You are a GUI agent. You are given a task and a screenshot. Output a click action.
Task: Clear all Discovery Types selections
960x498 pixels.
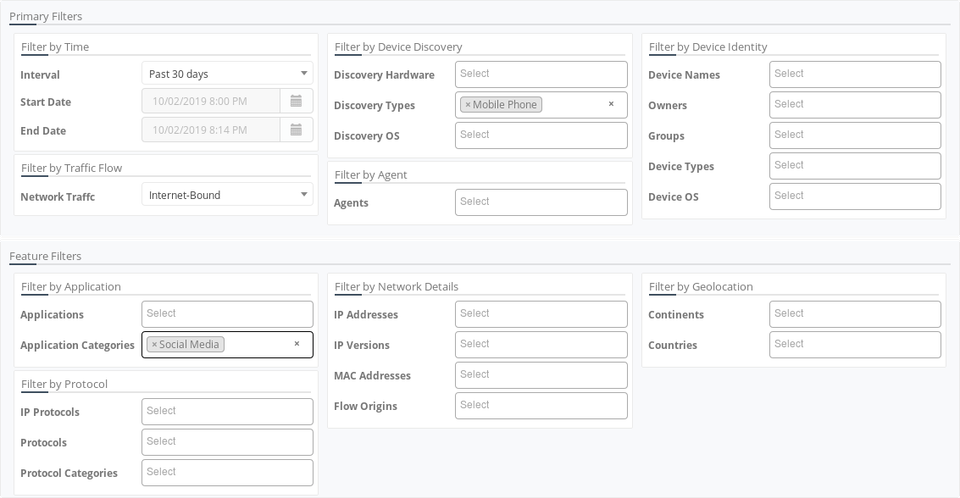click(x=611, y=104)
